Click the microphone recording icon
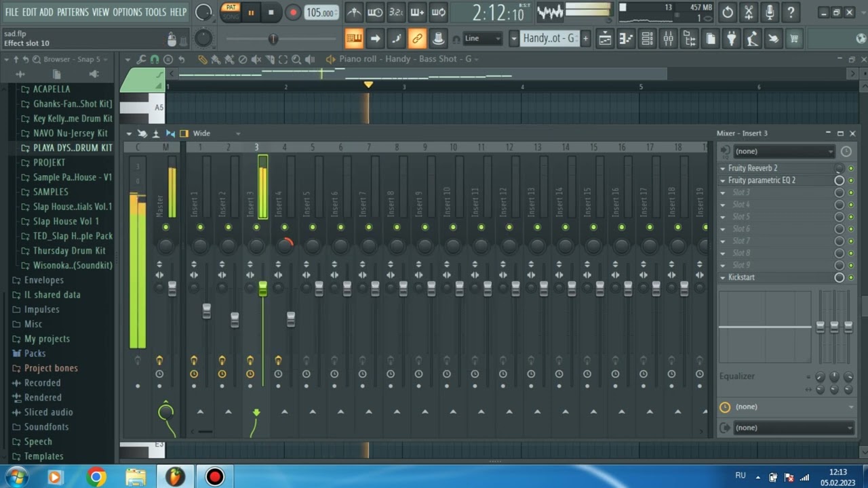This screenshot has height=488, width=868. [x=770, y=12]
